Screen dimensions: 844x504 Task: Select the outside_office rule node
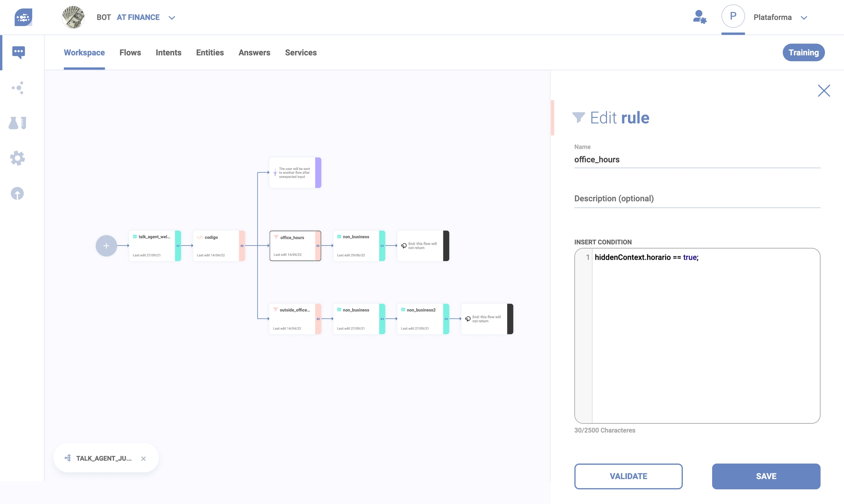pyautogui.click(x=292, y=319)
